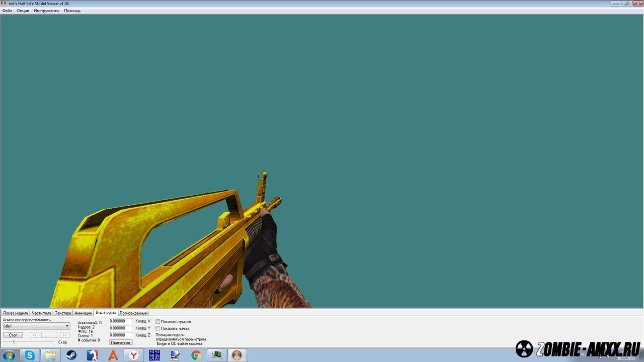
Task: Select the Вид в руках tab
Action: tap(106, 312)
